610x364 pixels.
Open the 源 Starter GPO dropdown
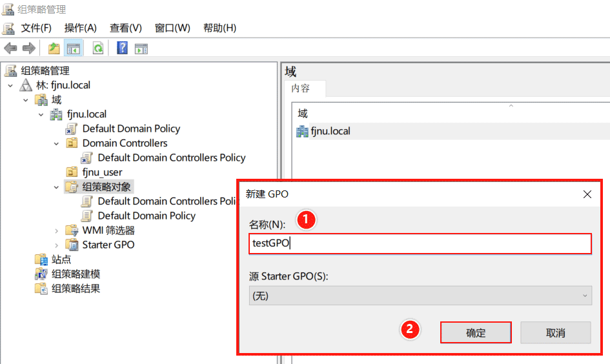[420, 296]
